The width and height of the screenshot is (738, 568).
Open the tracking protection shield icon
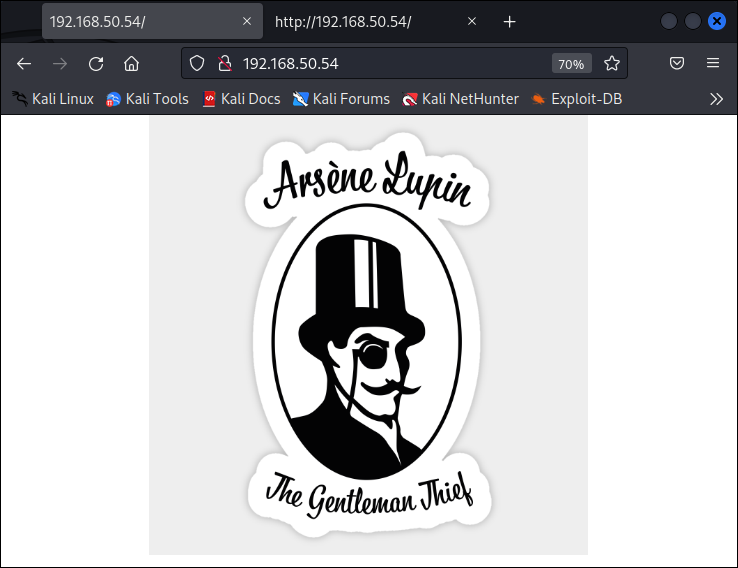(197, 63)
